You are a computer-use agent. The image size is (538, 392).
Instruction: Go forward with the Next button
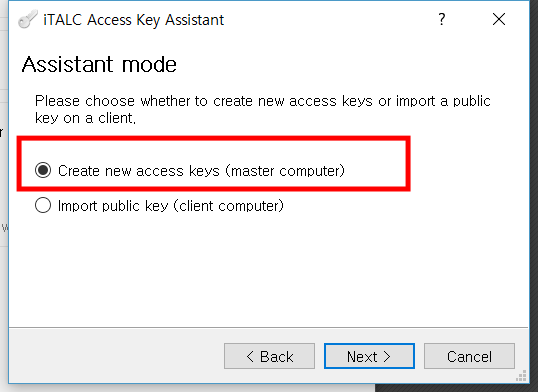coord(369,356)
